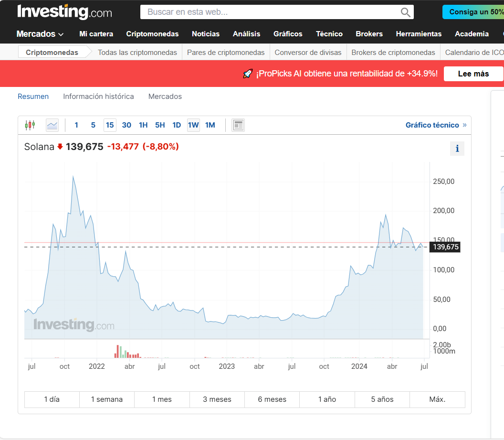The image size is (504, 440).
Task: Set chart interval to 30 minutes
Action: (x=126, y=125)
